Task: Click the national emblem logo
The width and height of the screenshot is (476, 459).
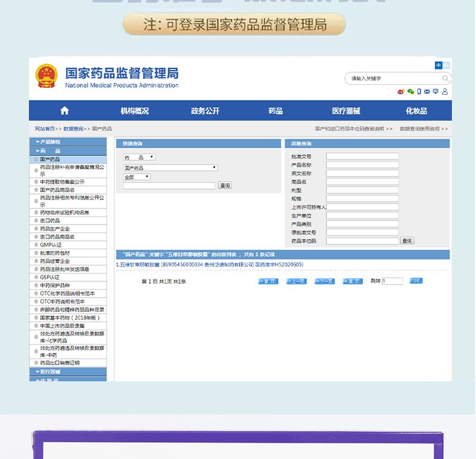Action: (46, 76)
